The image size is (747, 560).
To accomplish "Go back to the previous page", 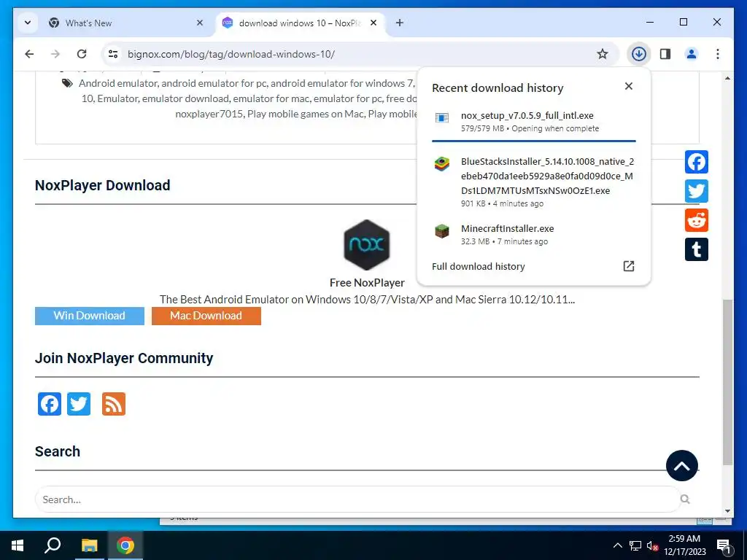I will (x=29, y=54).
